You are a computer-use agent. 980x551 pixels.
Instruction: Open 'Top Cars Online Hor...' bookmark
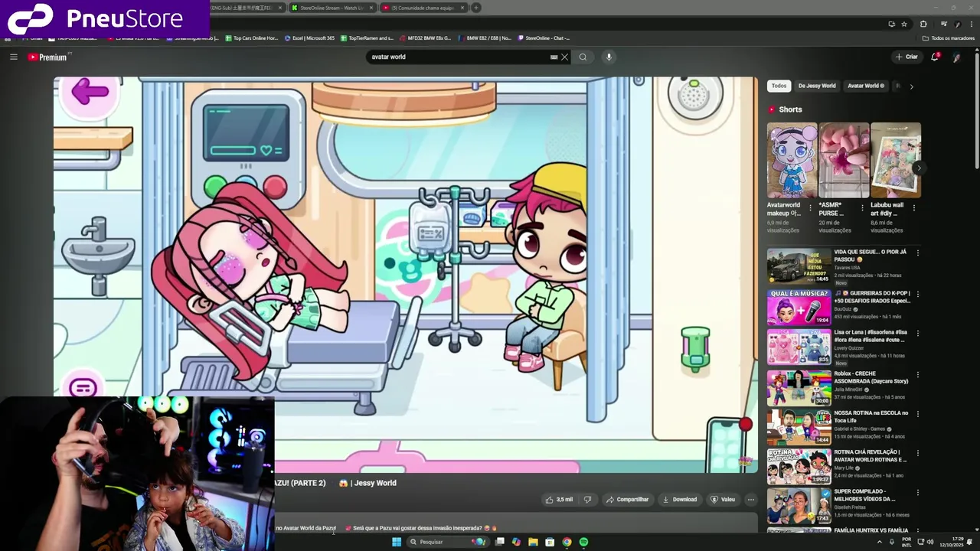252,37
